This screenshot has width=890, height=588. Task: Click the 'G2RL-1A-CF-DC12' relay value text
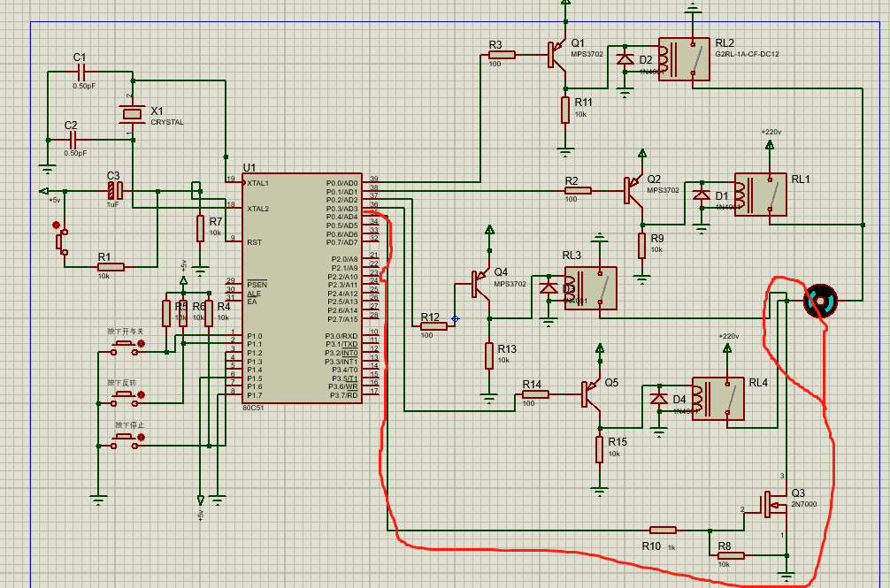pos(747,55)
